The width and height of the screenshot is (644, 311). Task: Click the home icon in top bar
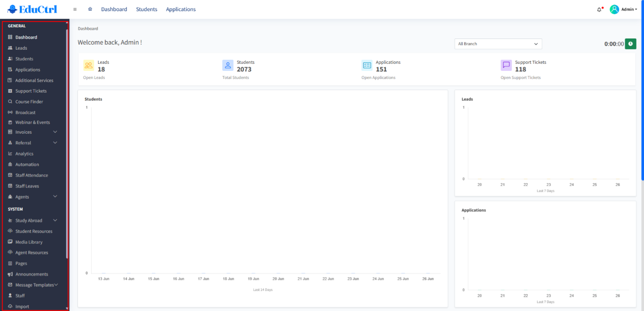coord(90,9)
